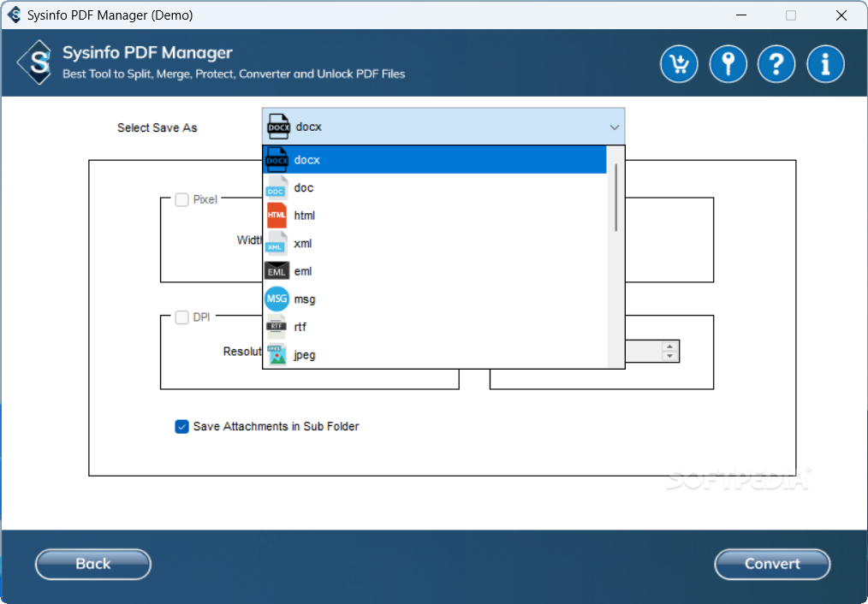
Task: Click the format list scrollbar thumb
Action: coord(615,198)
